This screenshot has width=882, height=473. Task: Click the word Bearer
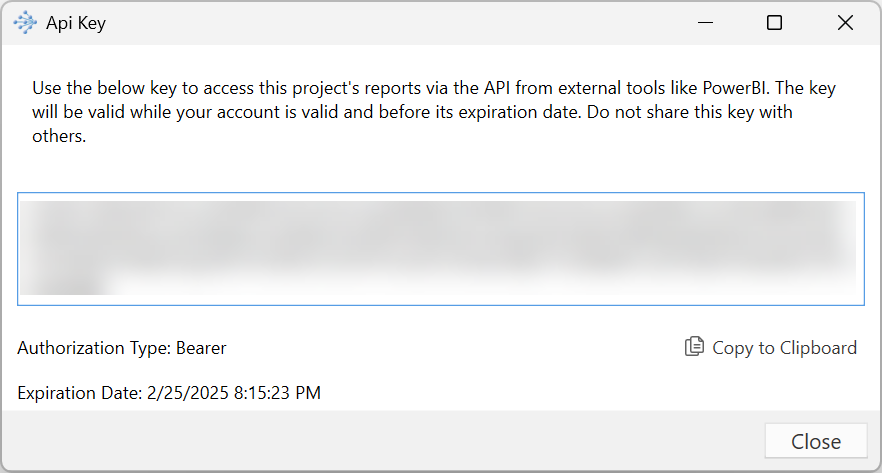pyautogui.click(x=201, y=349)
